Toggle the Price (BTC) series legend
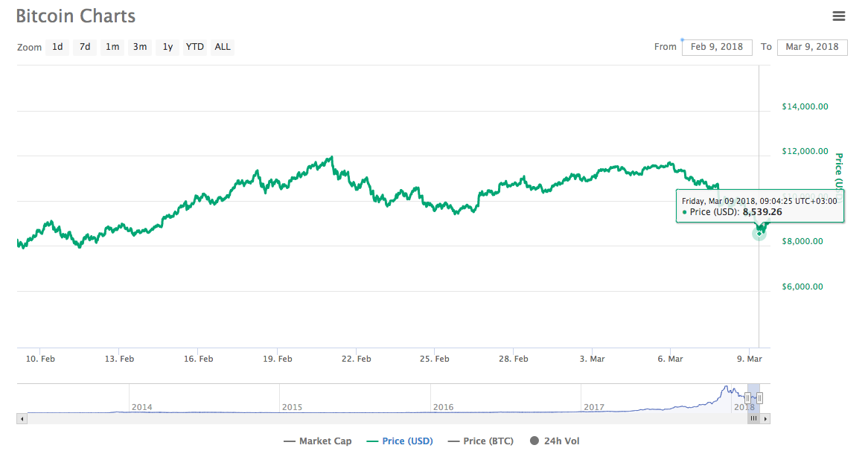Image resolution: width=868 pixels, height=451 pixels. pos(480,441)
